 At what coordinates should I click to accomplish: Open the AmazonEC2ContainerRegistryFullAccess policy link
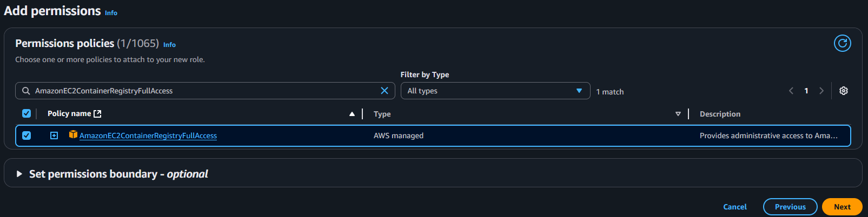pos(148,135)
